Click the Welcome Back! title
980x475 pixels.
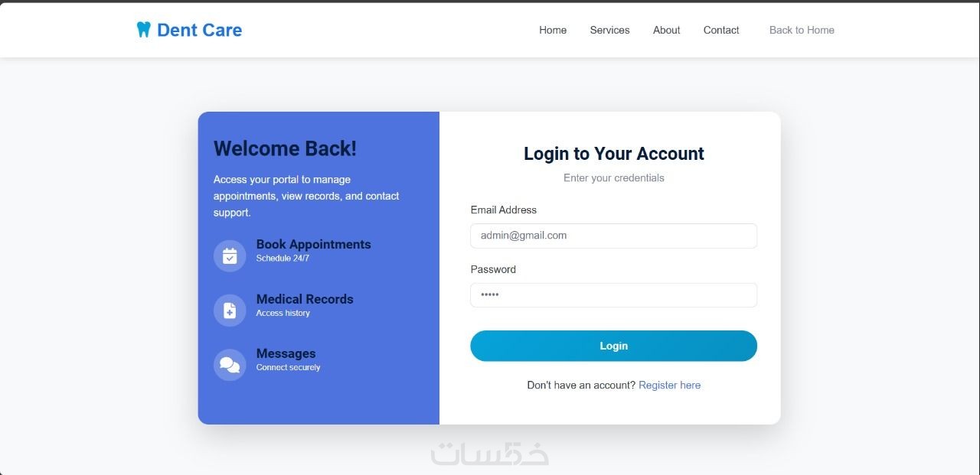[285, 148]
